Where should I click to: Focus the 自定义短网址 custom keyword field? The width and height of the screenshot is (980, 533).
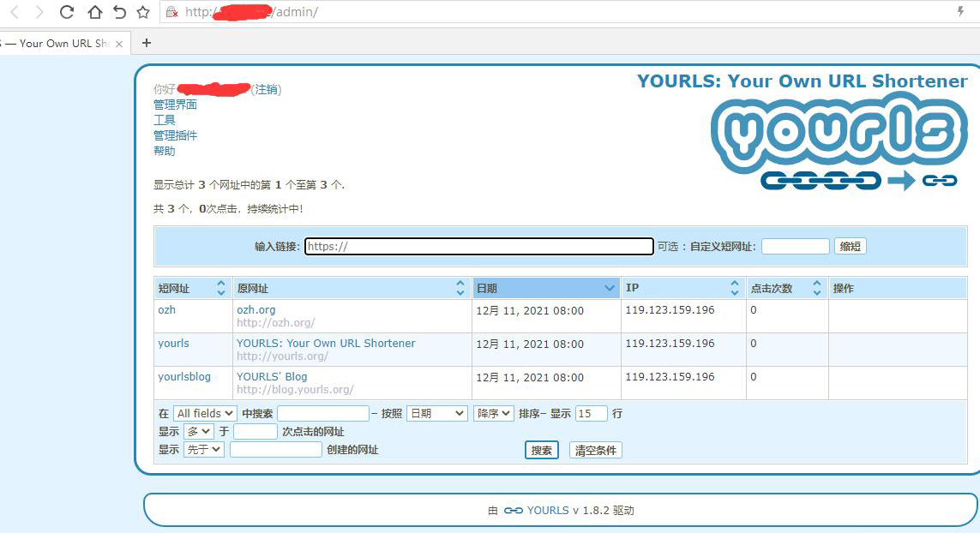pos(796,246)
